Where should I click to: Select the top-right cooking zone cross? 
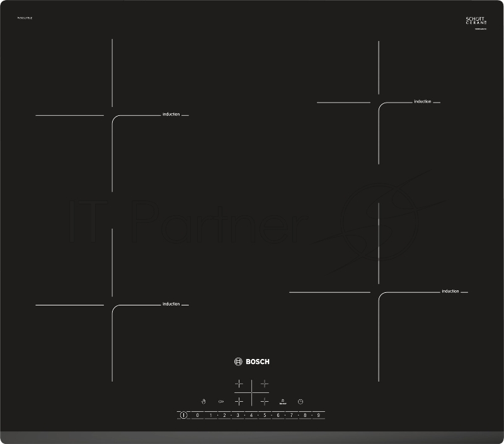pyautogui.click(x=265, y=384)
